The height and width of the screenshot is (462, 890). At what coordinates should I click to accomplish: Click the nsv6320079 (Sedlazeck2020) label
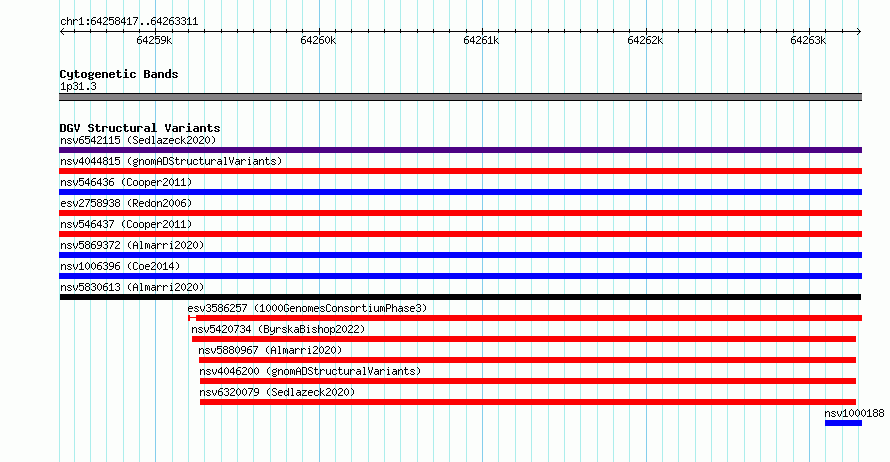277,392
